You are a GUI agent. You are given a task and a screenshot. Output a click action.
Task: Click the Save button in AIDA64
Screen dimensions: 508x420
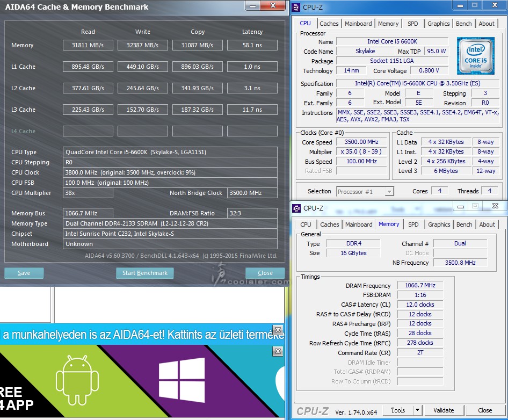(x=24, y=273)
